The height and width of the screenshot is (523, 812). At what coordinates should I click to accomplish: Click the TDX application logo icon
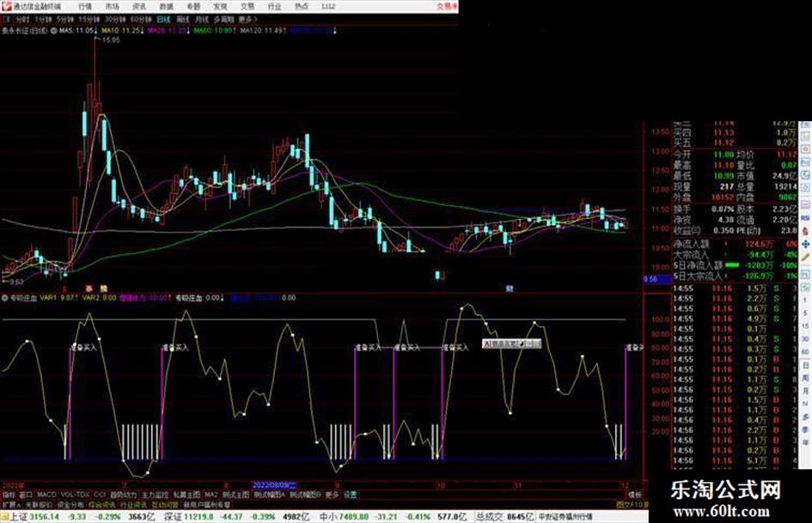[6, 6]
